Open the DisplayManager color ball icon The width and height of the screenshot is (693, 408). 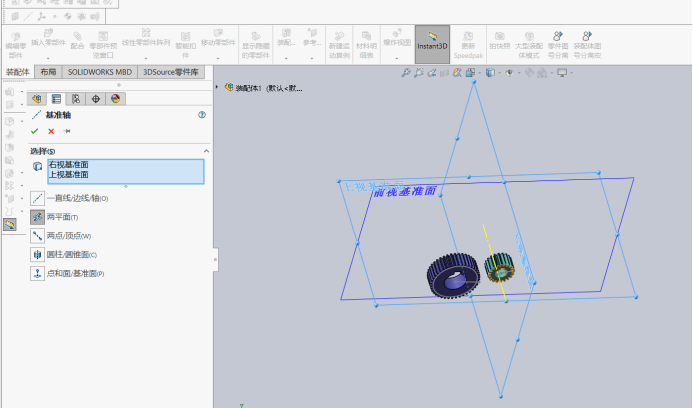tap(115, 99)
